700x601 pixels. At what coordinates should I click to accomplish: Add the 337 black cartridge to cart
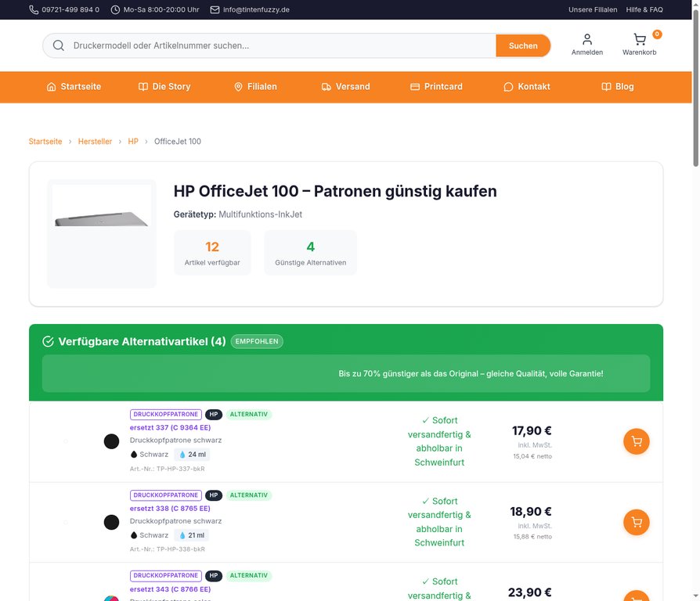(636, 441)
